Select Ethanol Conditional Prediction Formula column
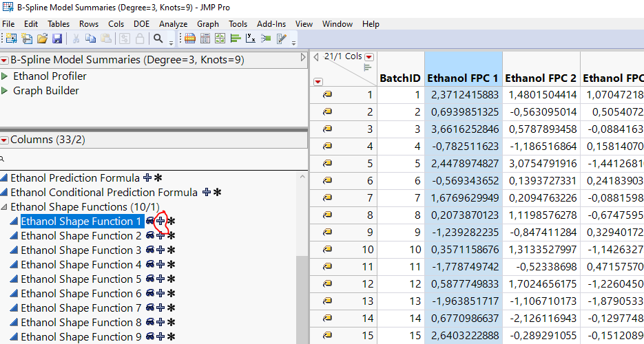The width and height of the screenshot is (644, 344). click(x=104, y=192)
